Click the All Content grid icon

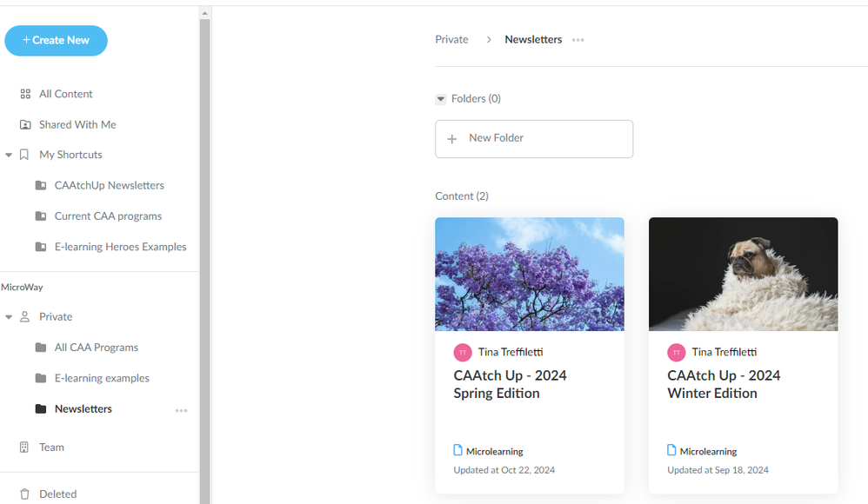coord(25,94)
